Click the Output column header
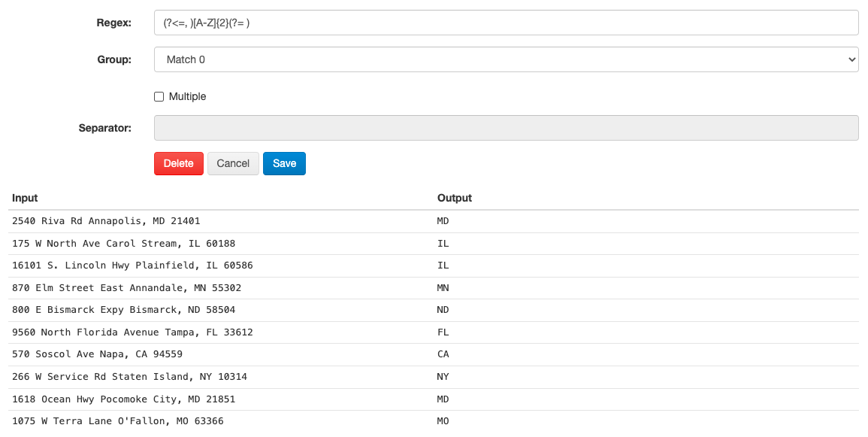The height and width of the screenshot is (437, 868). [454, 198]
